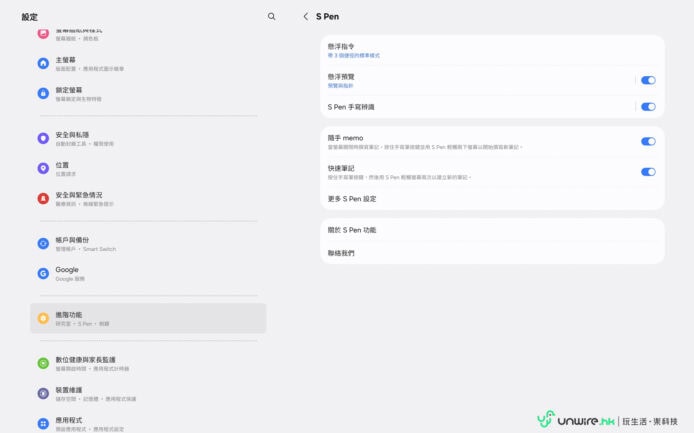Open the 懸浮指令 setting
The image size is (694, 433).
click(492, 50)
